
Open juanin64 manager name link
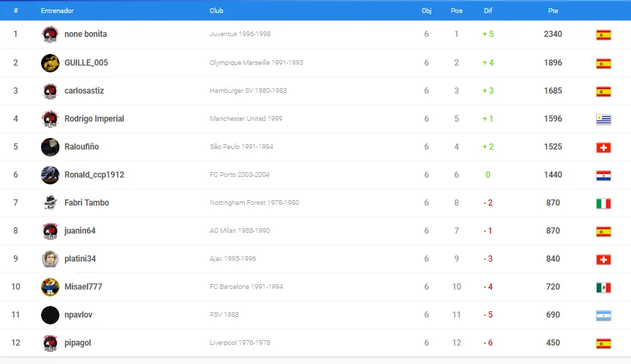80,231
